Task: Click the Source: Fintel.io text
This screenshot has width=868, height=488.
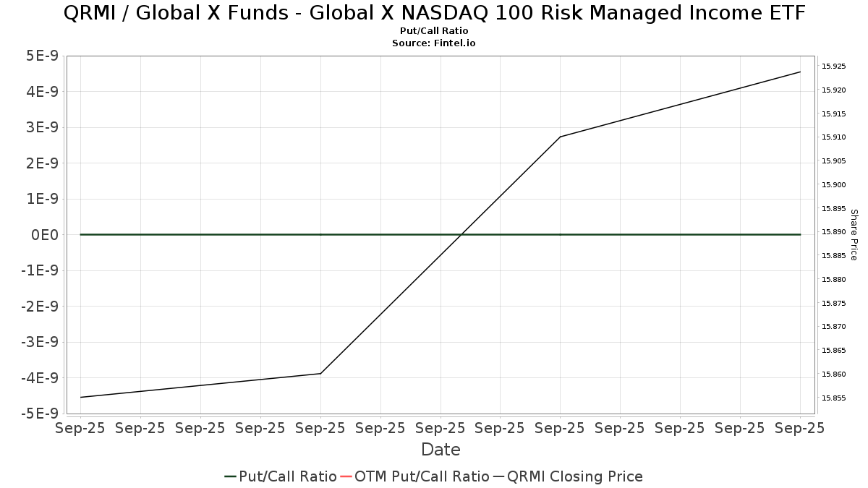Action: point(434,43)
